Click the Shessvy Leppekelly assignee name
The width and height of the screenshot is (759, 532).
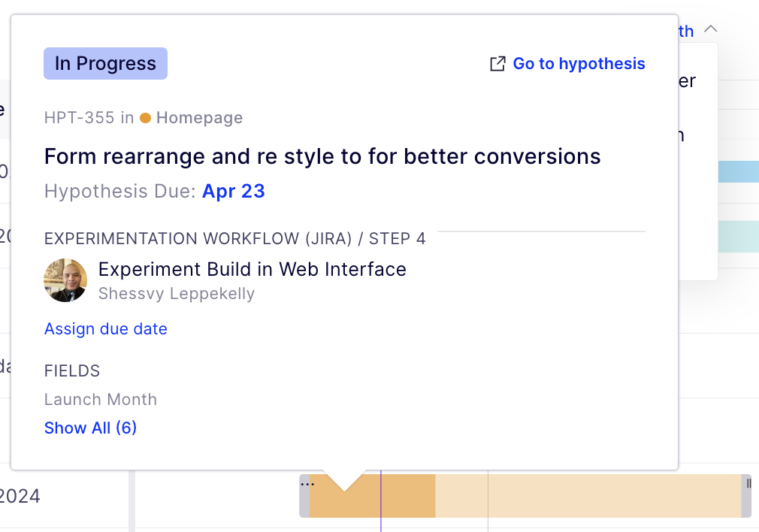[x=177, y=293]
